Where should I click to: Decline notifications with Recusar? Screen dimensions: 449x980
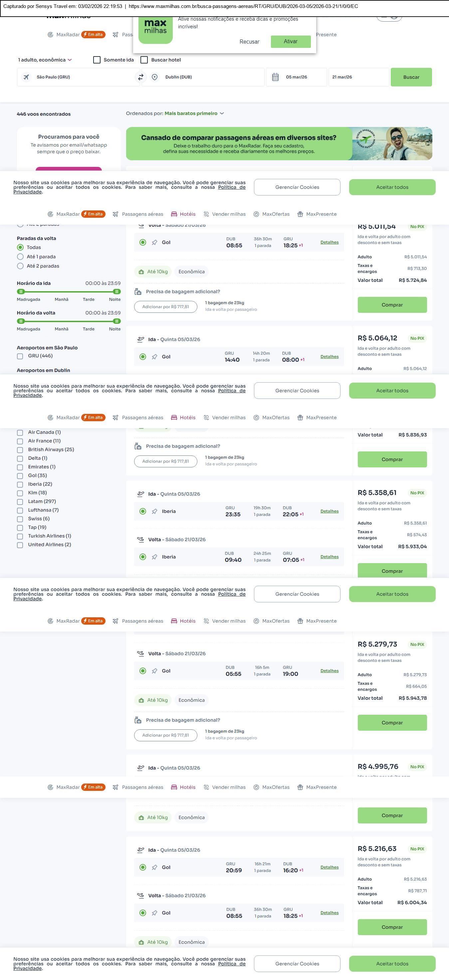249,42
